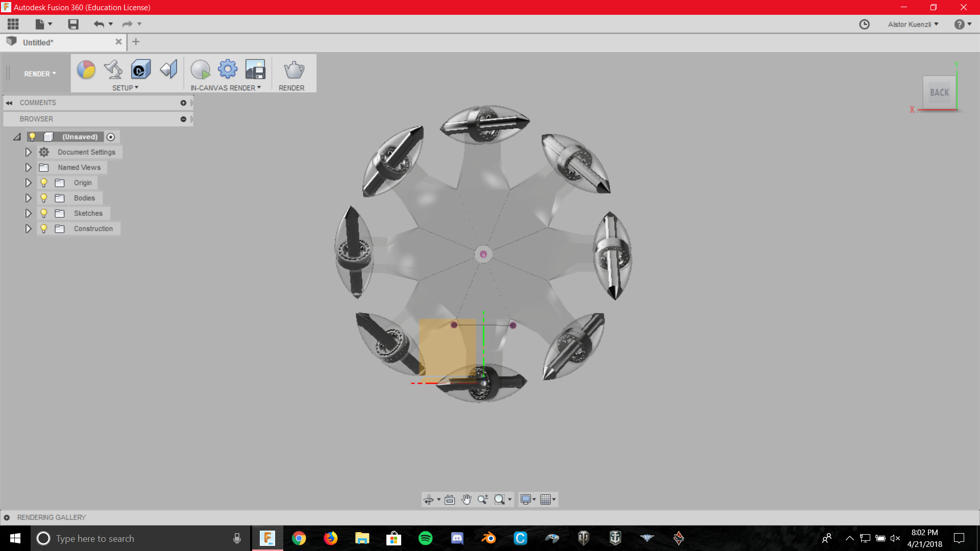Collapse the side panels with double arrow

[x=9, y=103]
